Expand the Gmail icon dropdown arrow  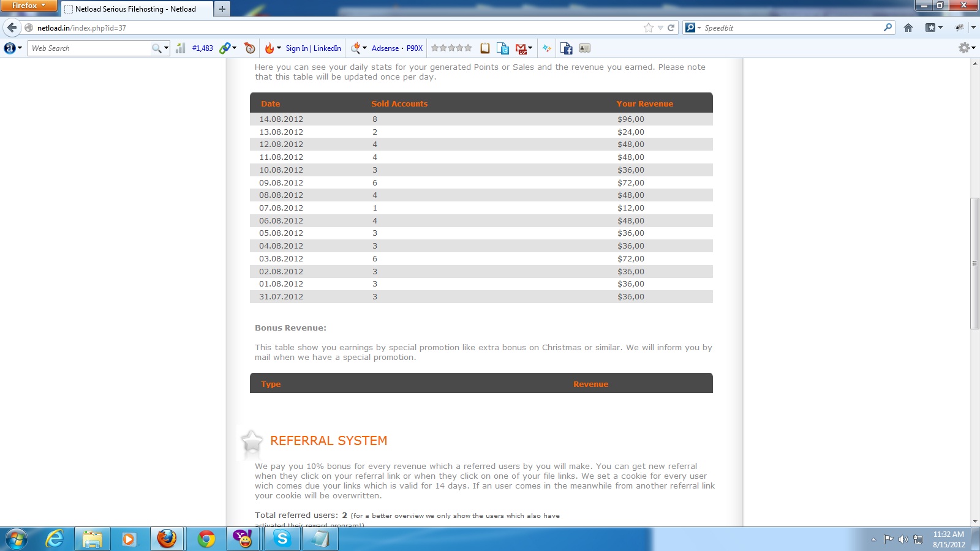(530, 48)
